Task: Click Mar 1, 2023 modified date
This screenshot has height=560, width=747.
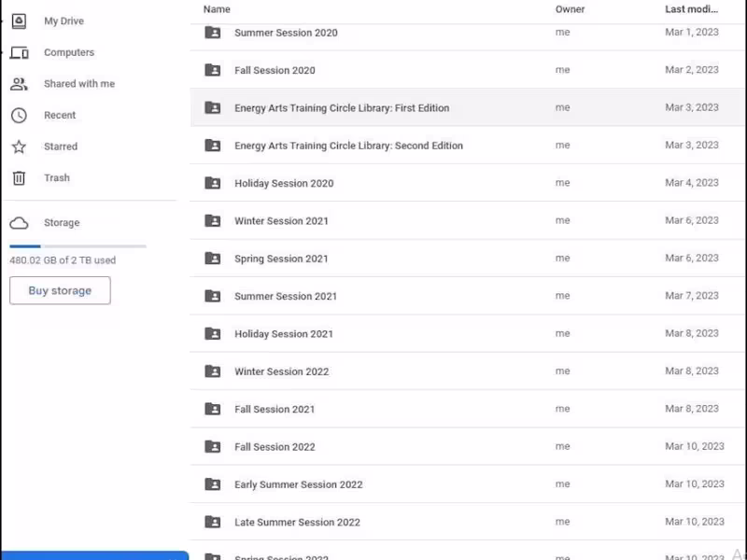Action: click(692, 32)
